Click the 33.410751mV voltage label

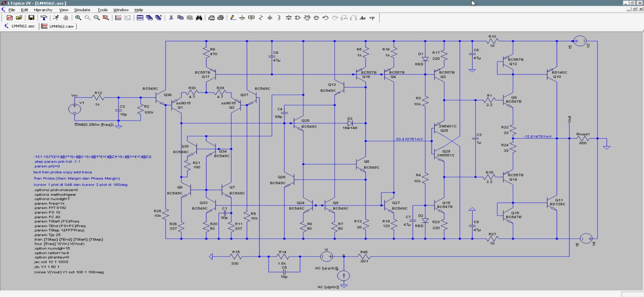point(409,139)
